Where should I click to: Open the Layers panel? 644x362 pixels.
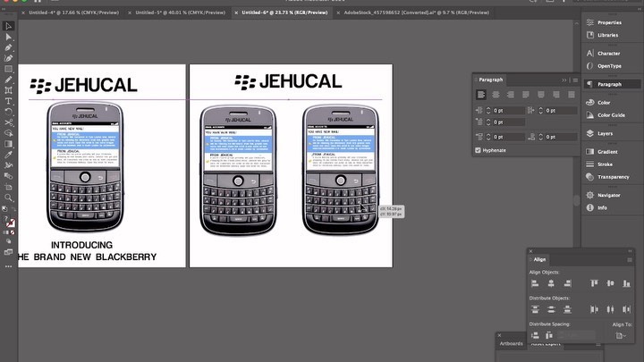(606, 133)
